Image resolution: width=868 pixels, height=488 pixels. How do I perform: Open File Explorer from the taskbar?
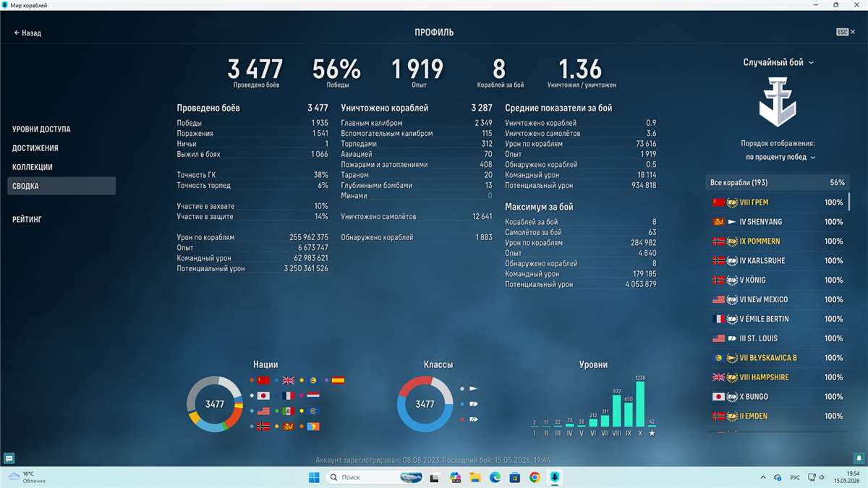(x=475, y=477)
